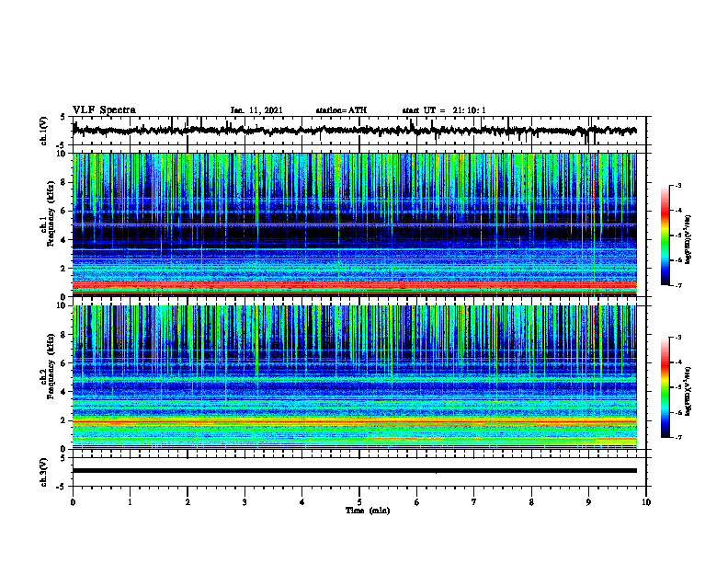Click the "8" tick on the time axis

pyautogui.click(x=531, y=502)
